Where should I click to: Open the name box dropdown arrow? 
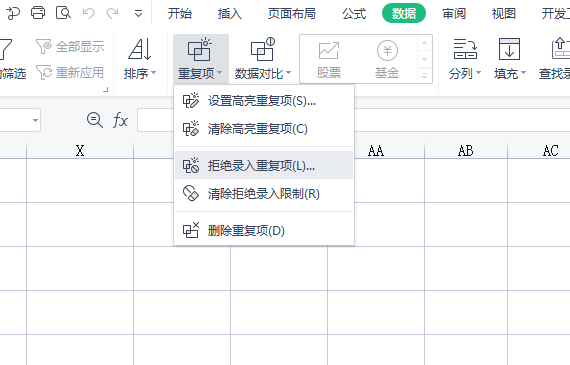click(x=35, y=120)
